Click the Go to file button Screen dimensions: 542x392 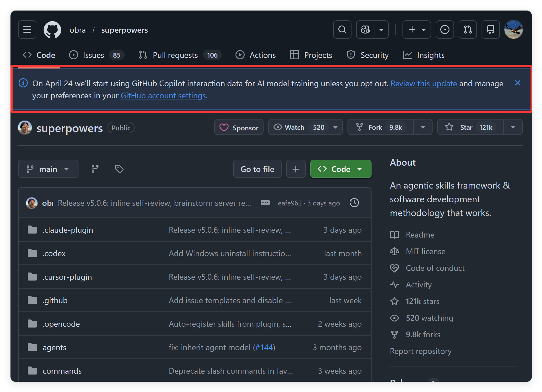point(257,169)
